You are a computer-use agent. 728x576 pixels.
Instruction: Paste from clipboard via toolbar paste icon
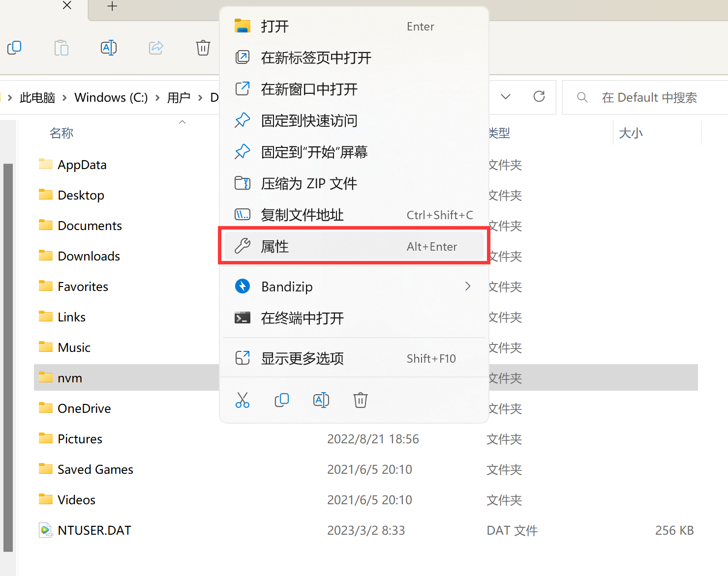click(61, 48)
